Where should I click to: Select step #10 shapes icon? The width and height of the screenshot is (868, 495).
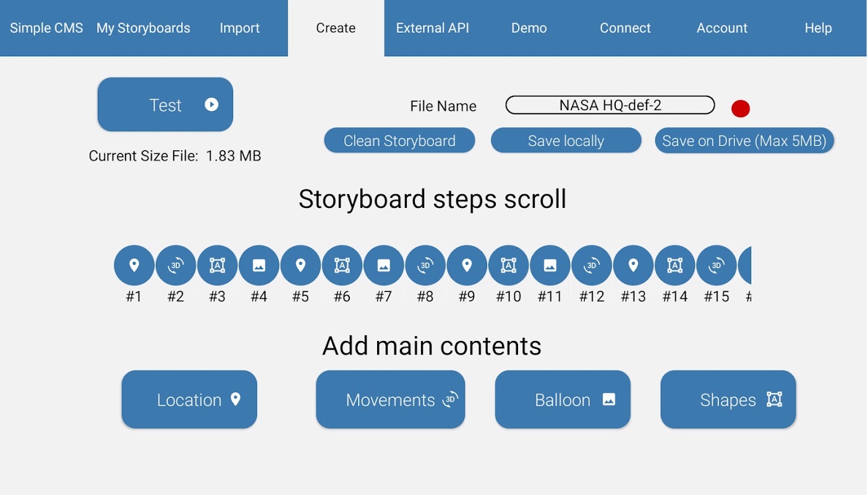[x=508, y=265]
